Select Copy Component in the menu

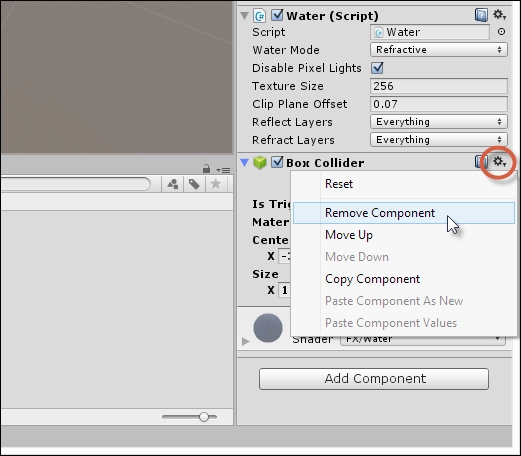point(372,279)
